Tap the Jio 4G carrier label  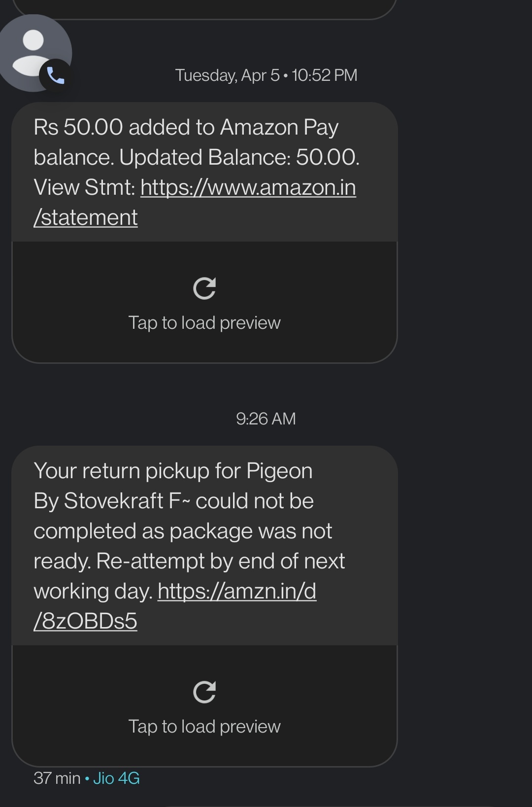point(116,778)
